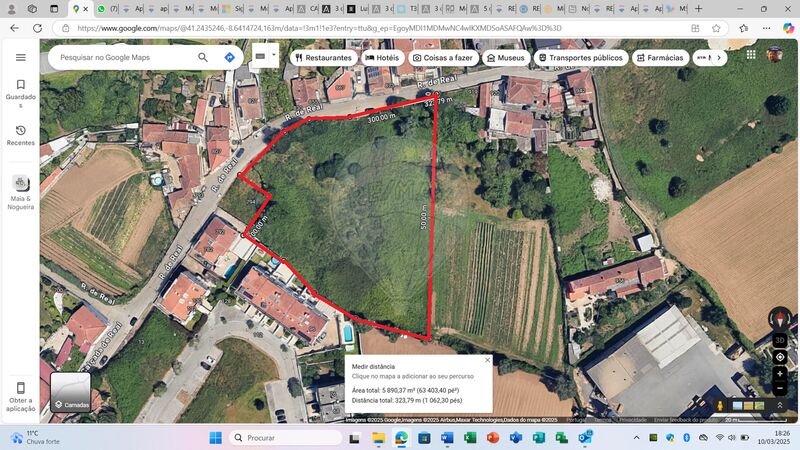The image size is (800, 450).
Task: Click the blue directions arrow icon
Action: click(x=230, y=58)
